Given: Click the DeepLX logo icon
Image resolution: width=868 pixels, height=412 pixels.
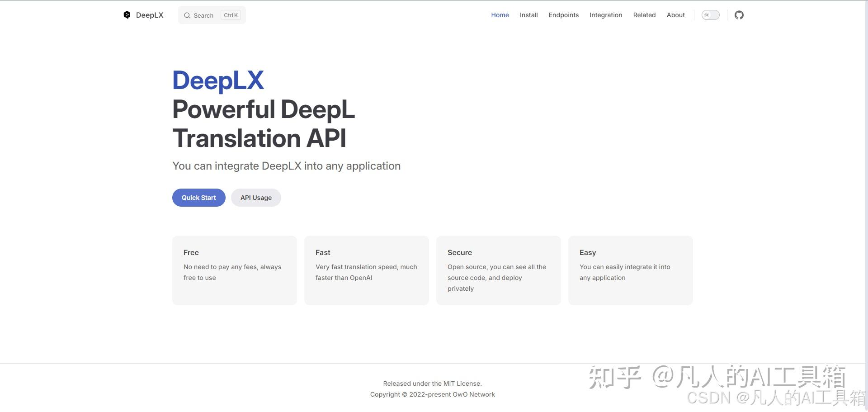Looking at the screenshot, I should (127, 15).
